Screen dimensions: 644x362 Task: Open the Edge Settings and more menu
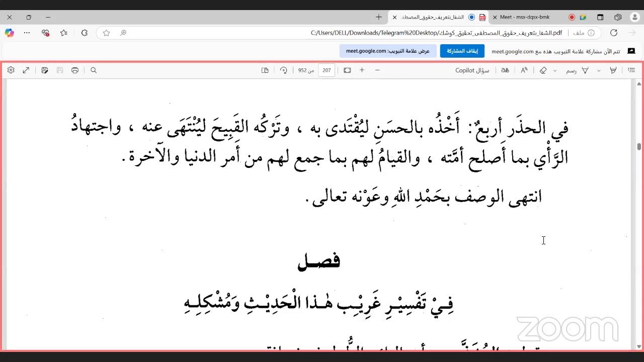coord(27,33)
